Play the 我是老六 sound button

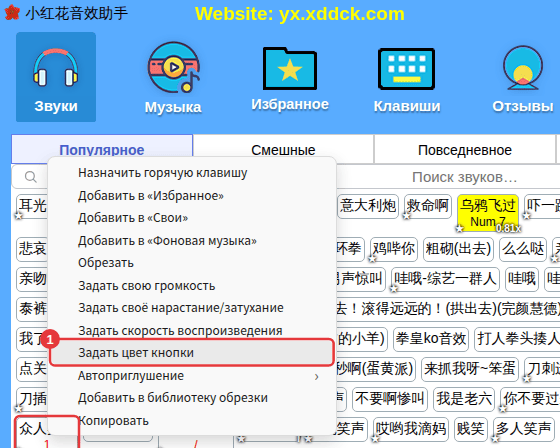click(464, 399)
